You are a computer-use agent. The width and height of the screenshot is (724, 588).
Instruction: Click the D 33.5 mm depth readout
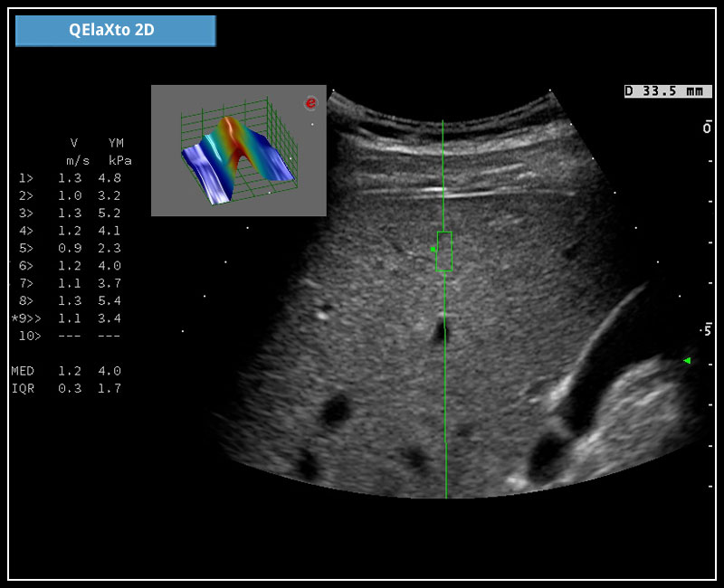pyautogui.click(x=667, y=91)
